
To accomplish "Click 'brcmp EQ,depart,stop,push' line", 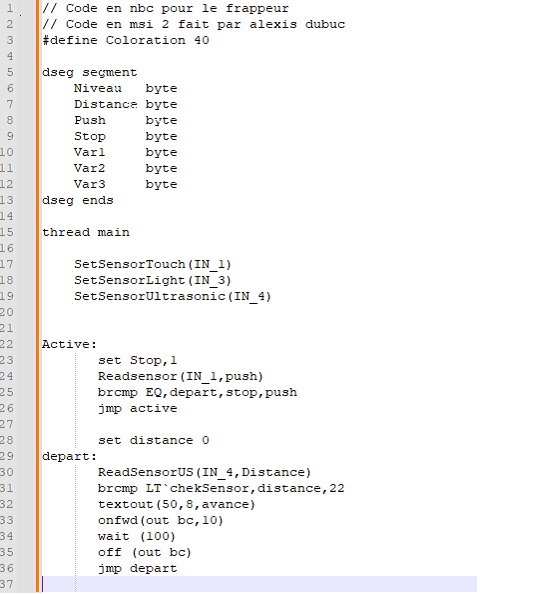I will point(197,392).
